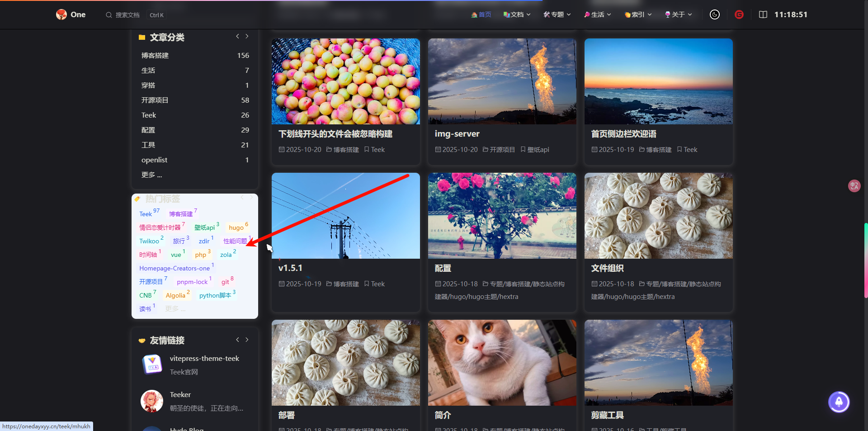Click the hugo tag in 热门标签
This screenshot has width=868, height=431.
tap(236, 227)
